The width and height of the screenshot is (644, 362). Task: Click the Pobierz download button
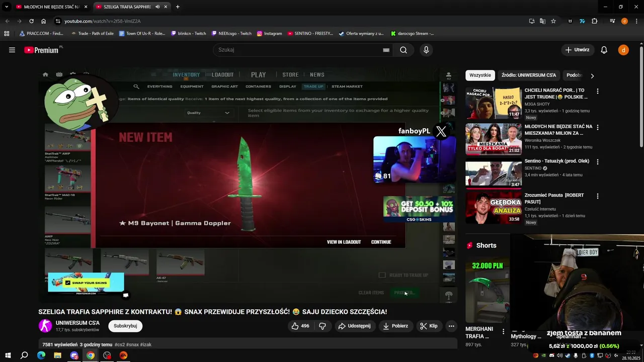[x=395, y=326]
